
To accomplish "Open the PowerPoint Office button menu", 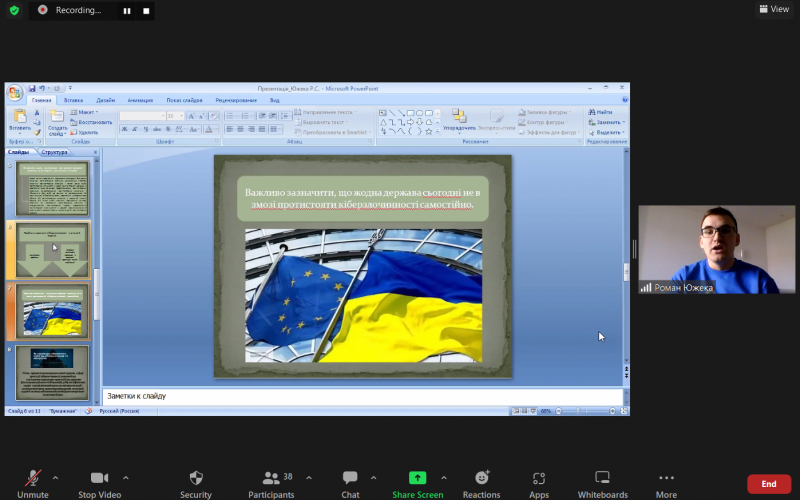I will (15, 92).
